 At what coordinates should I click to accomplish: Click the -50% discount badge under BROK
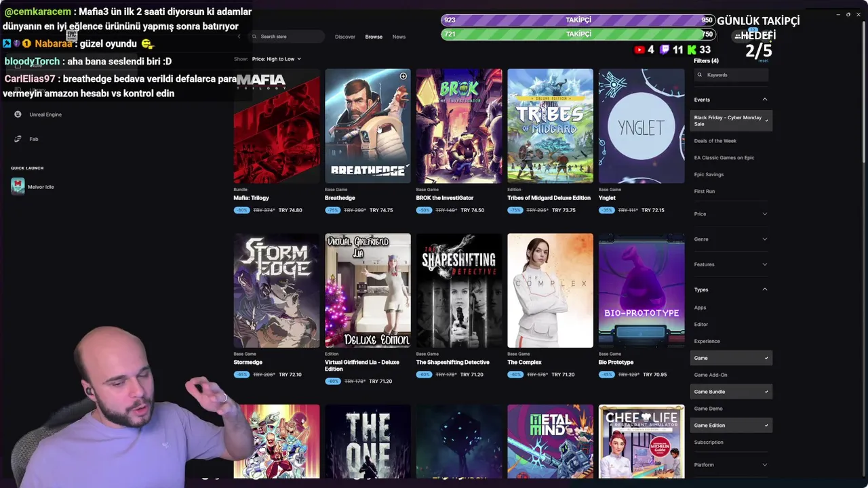tap(424, 210)
